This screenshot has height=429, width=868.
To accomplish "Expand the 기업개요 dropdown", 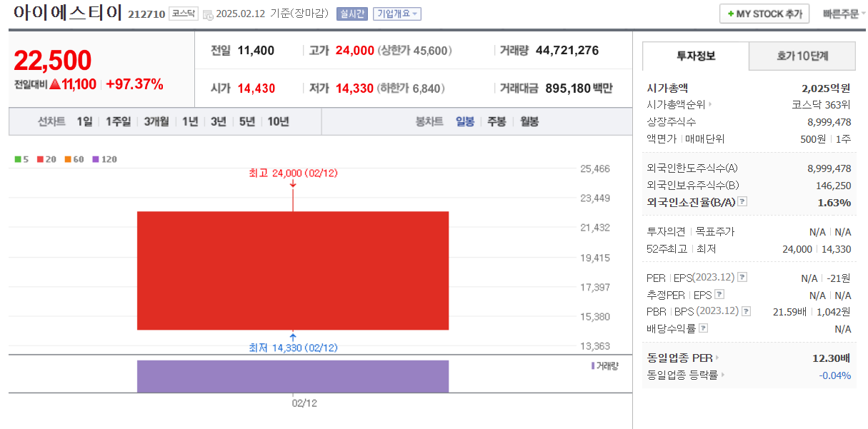I will tap(397, 14).
